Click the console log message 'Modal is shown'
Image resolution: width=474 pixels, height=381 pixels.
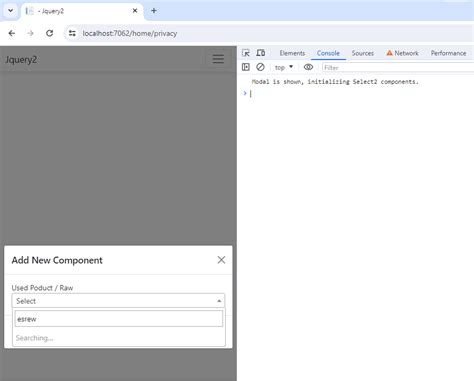pos(335,82)
